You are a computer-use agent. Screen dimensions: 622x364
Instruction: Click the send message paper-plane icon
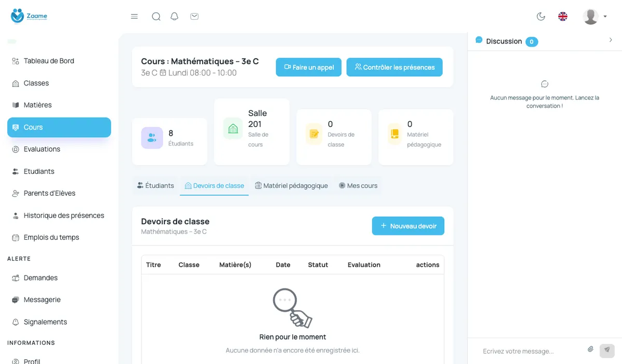click(607, 351)
